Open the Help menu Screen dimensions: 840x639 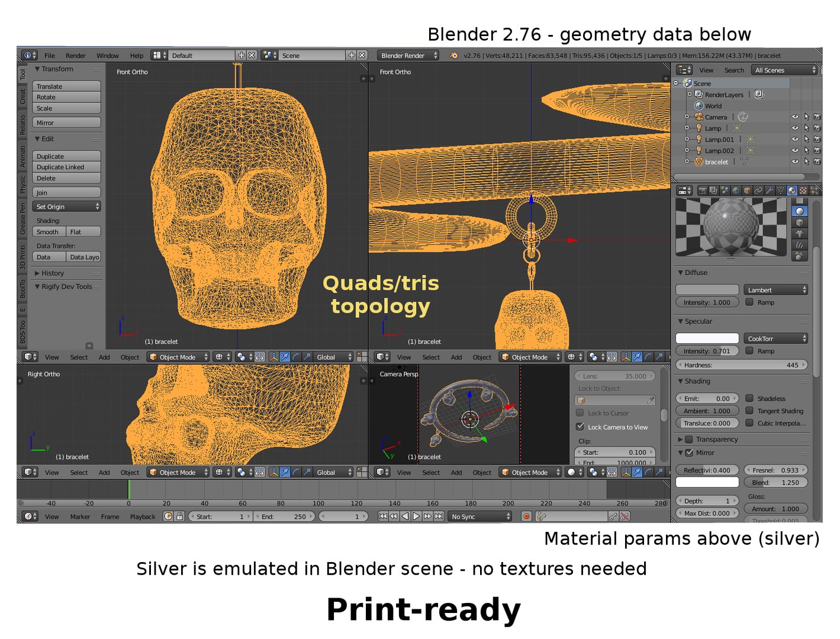point(137,56)
